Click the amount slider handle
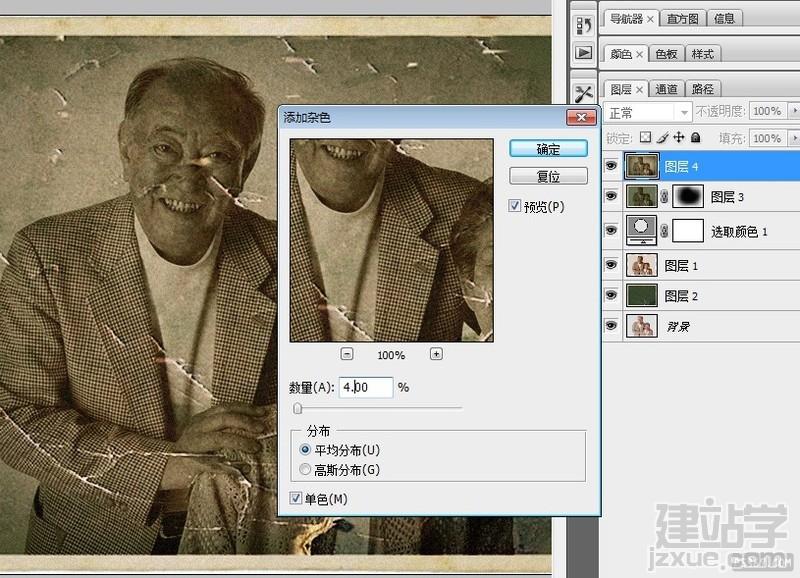The image size is (800, 578). (298, 408)
